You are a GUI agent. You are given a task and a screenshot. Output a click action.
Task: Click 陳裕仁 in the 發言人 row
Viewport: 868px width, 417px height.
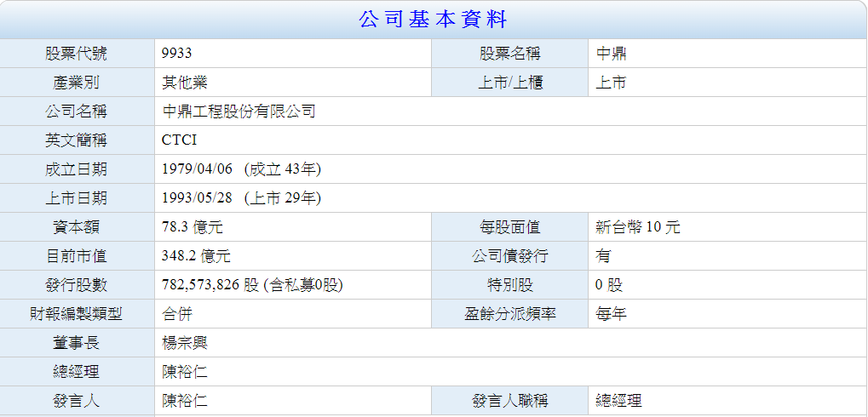point(185,401)
